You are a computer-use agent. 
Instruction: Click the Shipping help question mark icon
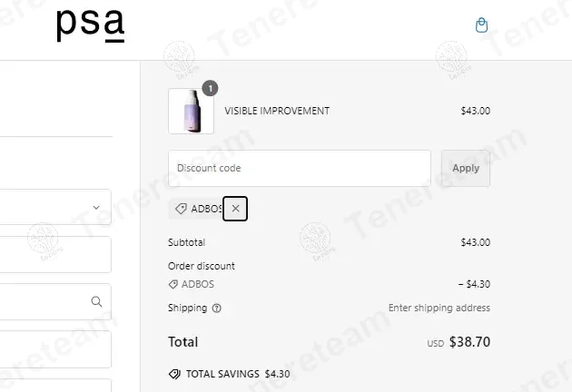216,309
